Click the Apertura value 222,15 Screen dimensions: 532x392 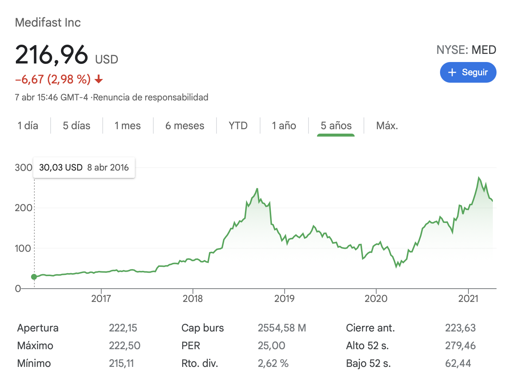tap(123, 328)
